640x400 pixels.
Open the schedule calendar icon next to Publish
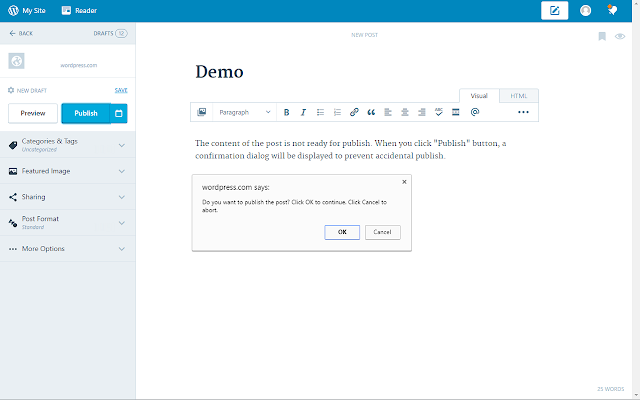point(119,113)
